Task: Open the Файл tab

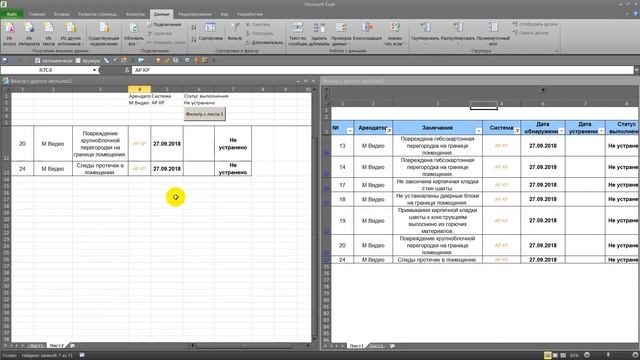Action: [x=12, y=14]
